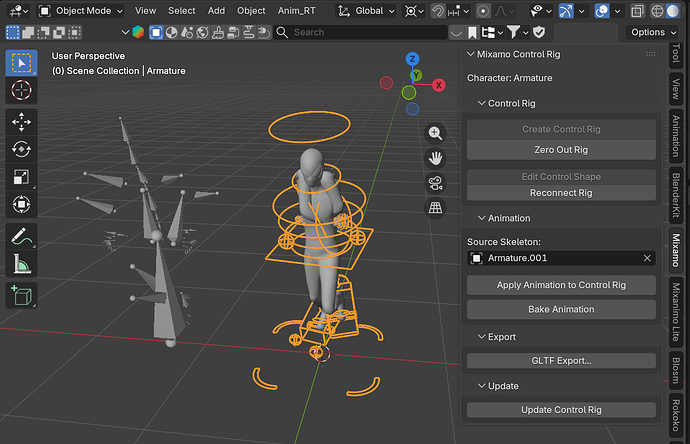Click the shield checkmark icon
The height and width of the screenshot is (444, 690).
click(x=539, y=32)
